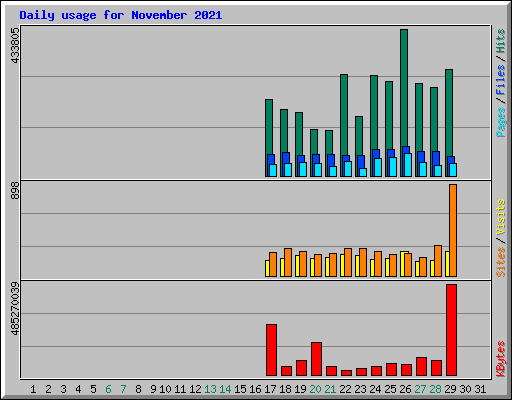This screenshot has height=400, width=512.
Task: Click the tall orange sites bar on day 29
Action: [453, 230]
